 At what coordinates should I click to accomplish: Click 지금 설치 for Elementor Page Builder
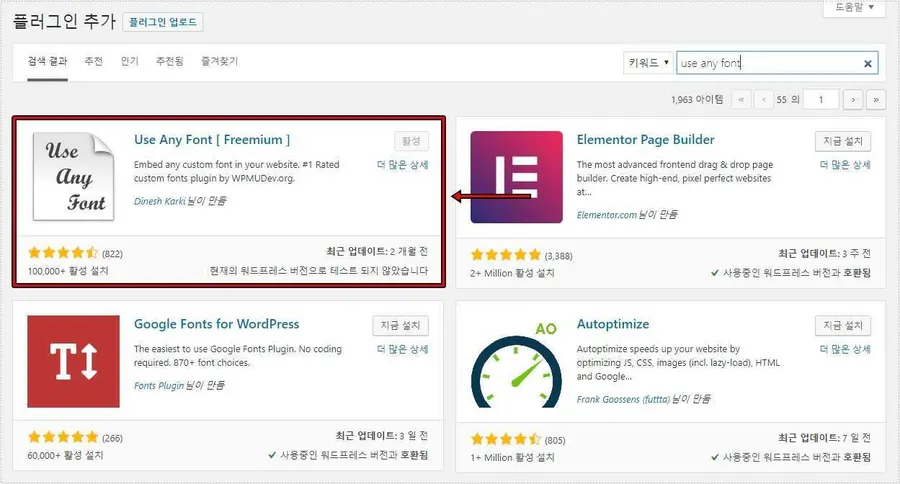pyautogui.click(x=843, y=141)
